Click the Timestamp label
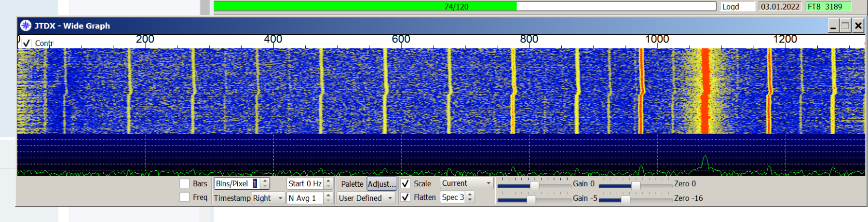868x222 pixels. [232, 198]
